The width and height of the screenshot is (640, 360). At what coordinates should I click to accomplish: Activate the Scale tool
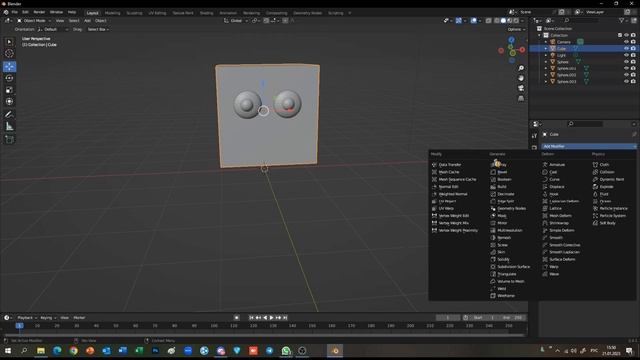(x=9, y=90)
